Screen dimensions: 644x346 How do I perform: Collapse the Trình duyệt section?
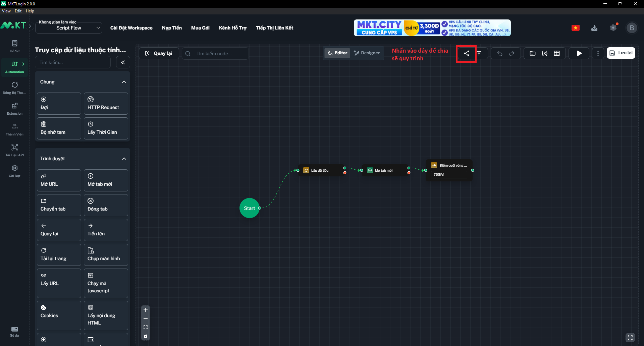click(x=124, y=158)
